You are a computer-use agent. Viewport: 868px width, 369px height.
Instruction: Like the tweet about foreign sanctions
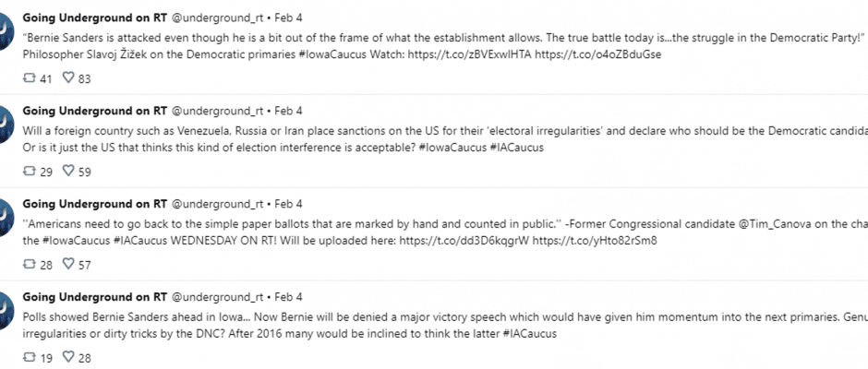pos(68,171)
